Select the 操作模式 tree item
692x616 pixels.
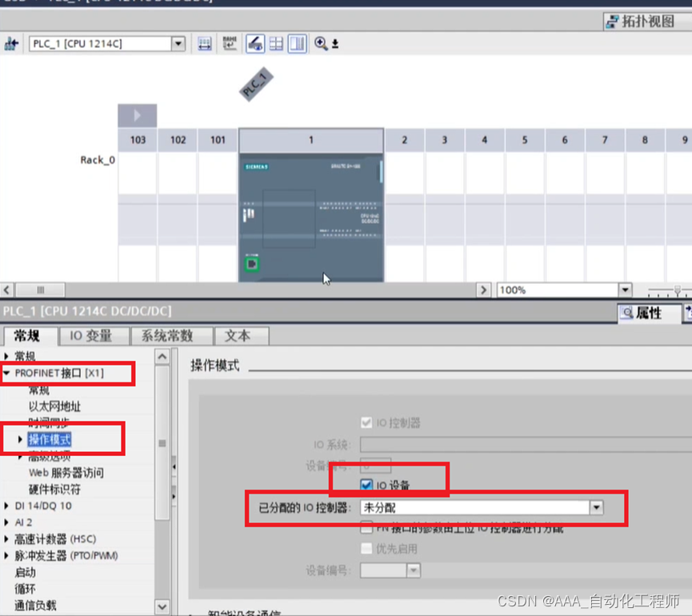(x=50, y=439)
